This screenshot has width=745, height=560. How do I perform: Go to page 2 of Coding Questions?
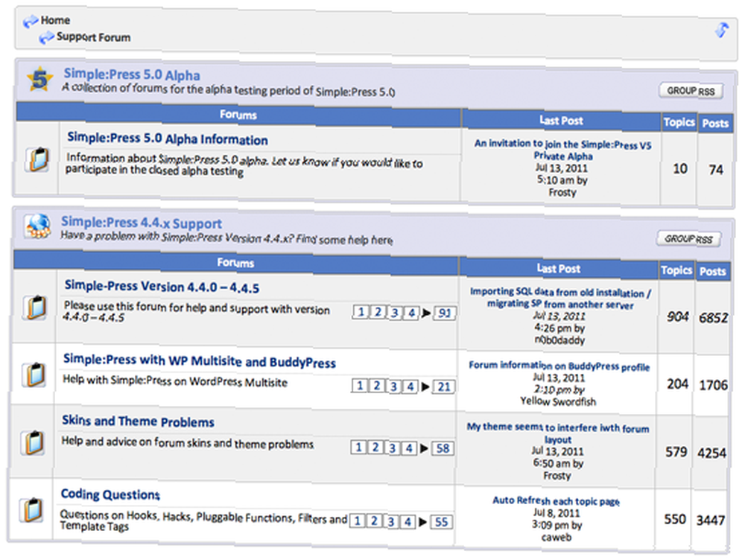click(374, 521)
